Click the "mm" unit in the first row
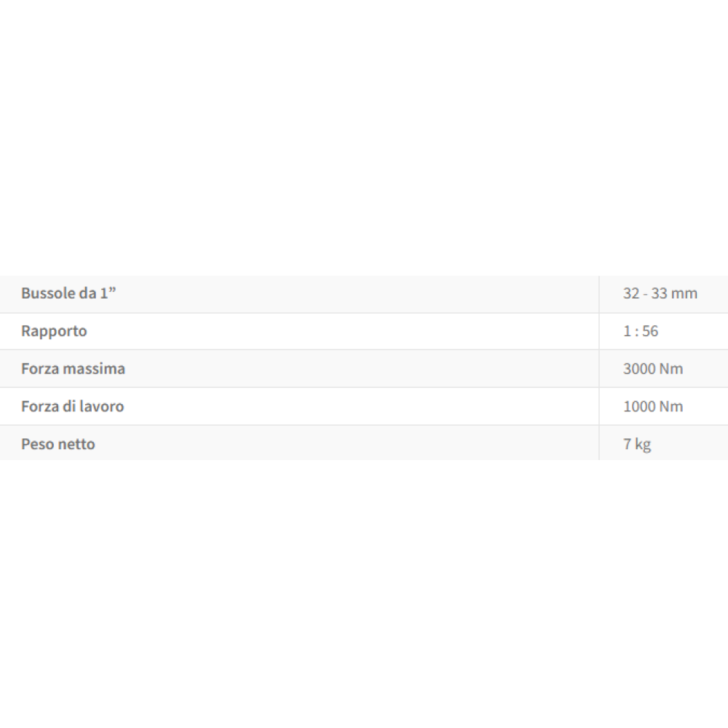728x728 pixels. tap(684, 293)
